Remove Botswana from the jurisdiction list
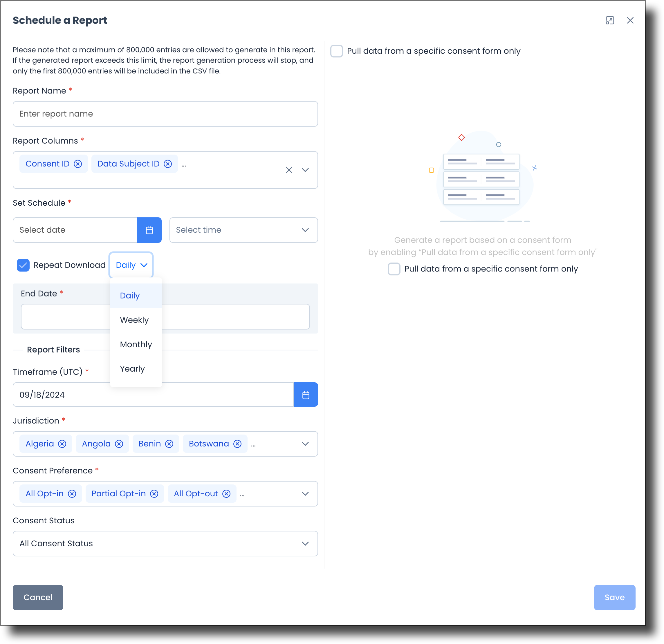 [x=237, y=444]
